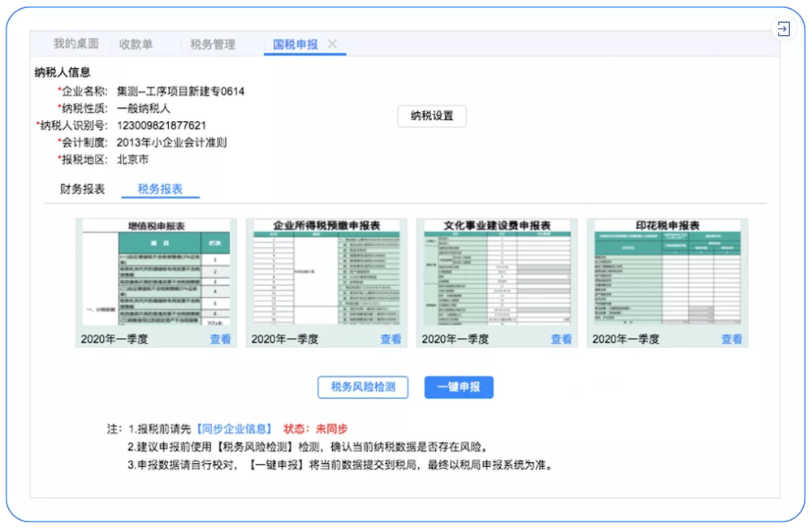
Task: Open the 收款单 tab
Action: pos(136,44)
